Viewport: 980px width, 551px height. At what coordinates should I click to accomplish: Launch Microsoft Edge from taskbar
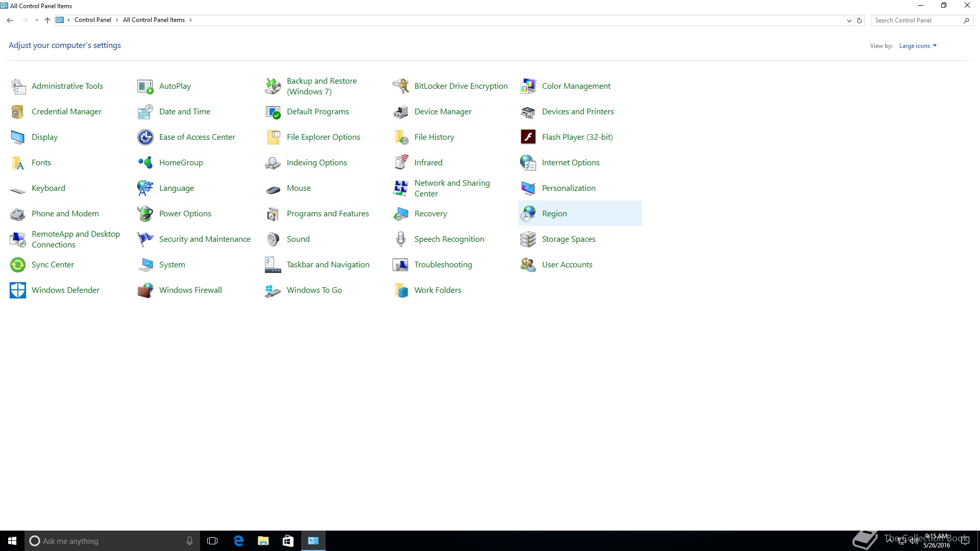point(238,541)
